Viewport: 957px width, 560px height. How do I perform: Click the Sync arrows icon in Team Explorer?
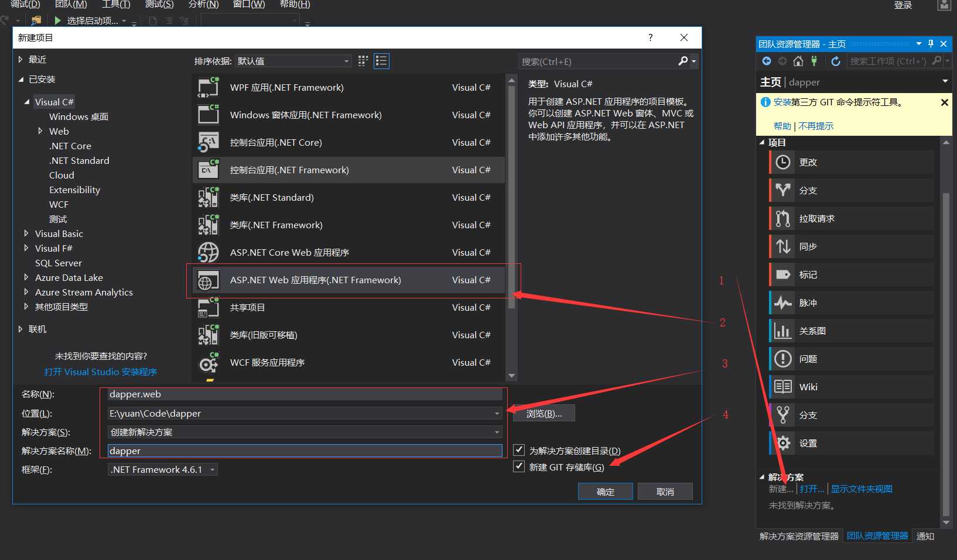tap(783, 246)
